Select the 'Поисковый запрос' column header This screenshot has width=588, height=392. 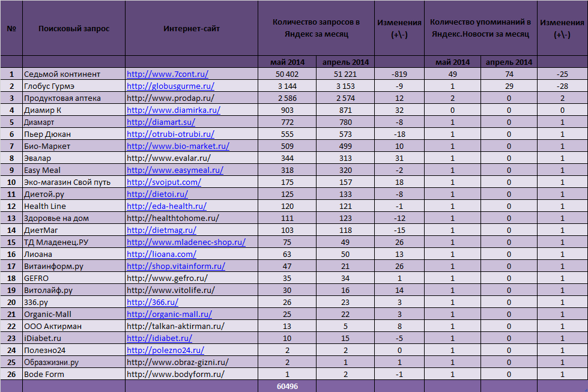point(74,28)
